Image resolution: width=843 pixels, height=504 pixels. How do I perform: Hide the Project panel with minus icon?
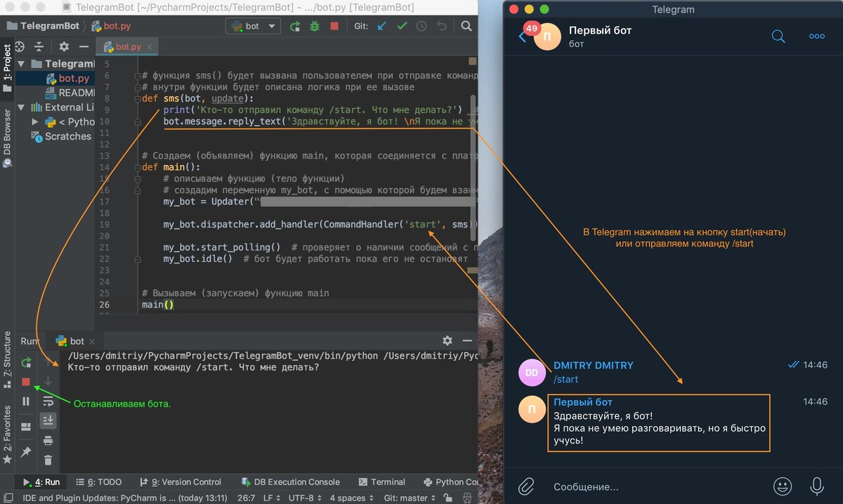point(84,46)
